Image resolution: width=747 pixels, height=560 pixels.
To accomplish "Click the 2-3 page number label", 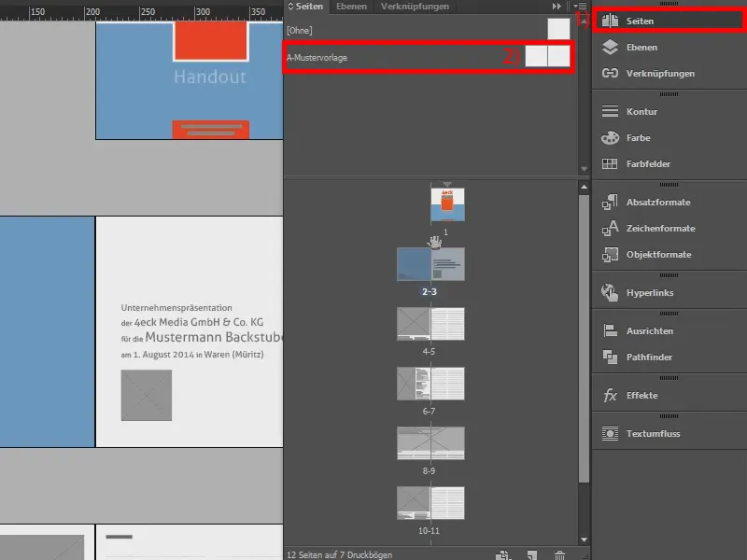I will 429,291.
